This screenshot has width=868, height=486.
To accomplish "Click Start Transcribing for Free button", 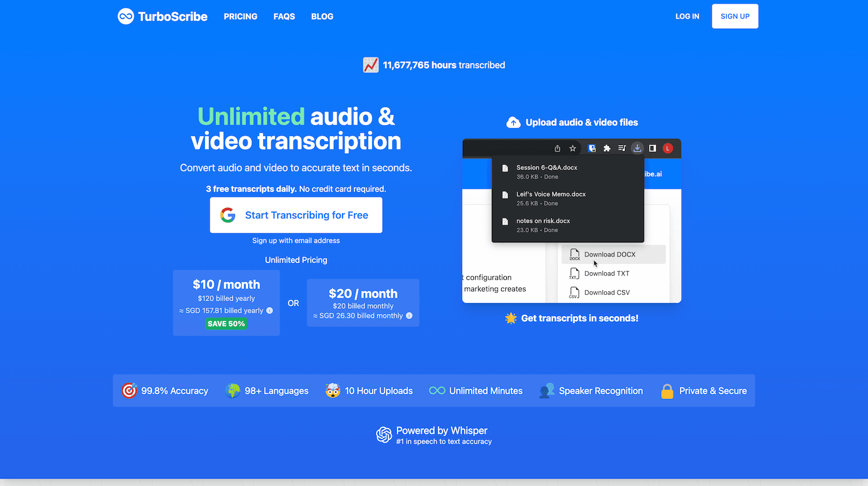I will click(296, 215).
